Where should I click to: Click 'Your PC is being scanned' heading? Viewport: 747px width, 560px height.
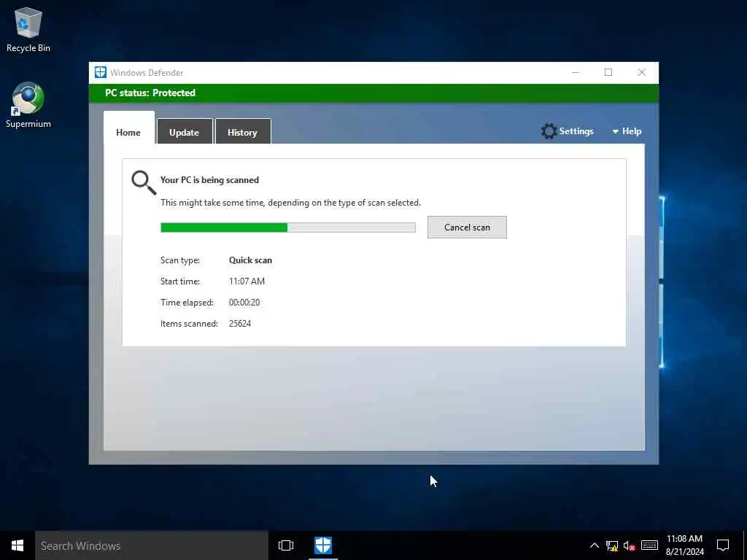click(209, 180)
